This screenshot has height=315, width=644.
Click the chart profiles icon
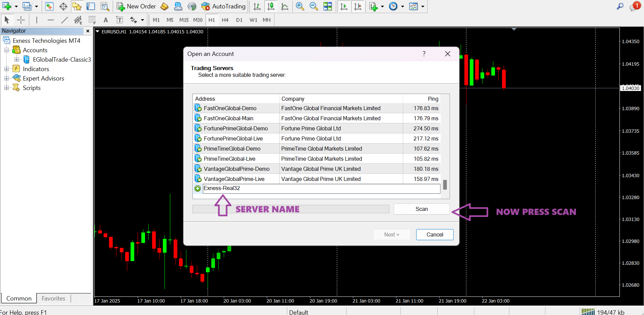tap(27, 6)
